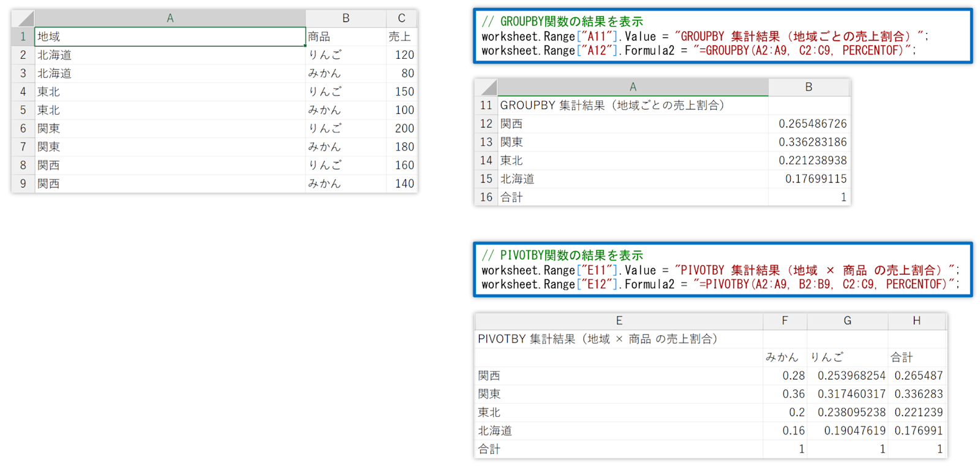The width and height of the screenshot is (980, 472).
Task: Select 関西 in row 9 of source table
Action: 170,184
